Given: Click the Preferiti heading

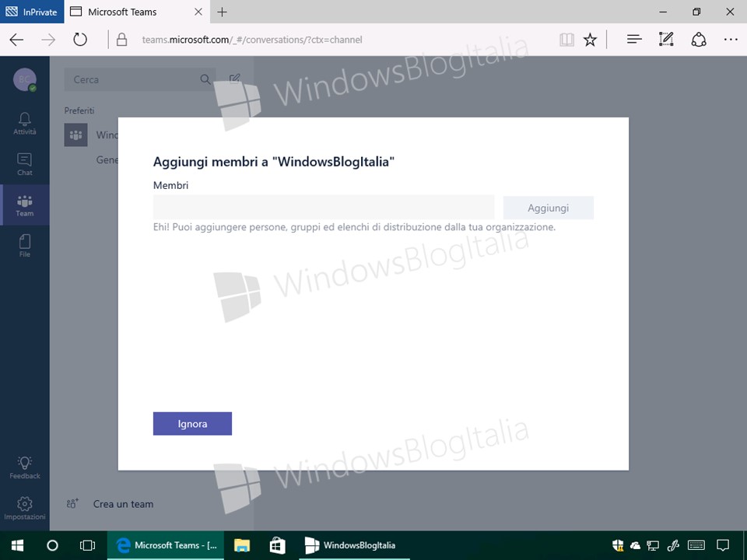Looking at the screenshot, I should coord(79,110).
